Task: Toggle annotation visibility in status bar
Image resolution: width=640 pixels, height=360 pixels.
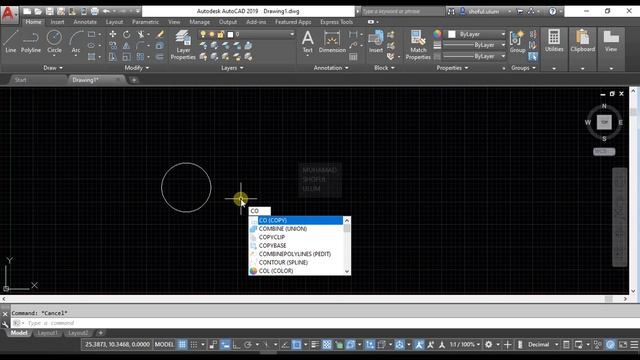Action: 419,345
